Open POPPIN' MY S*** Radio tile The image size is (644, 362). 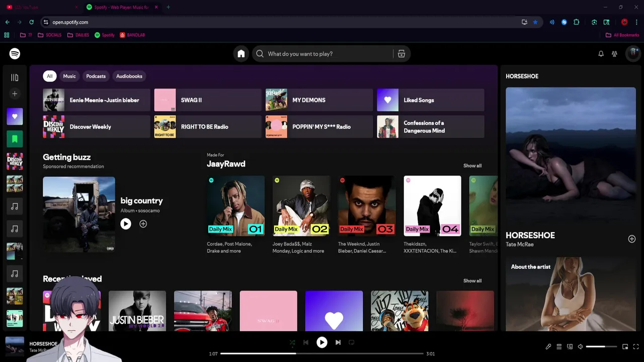[319, 127]
